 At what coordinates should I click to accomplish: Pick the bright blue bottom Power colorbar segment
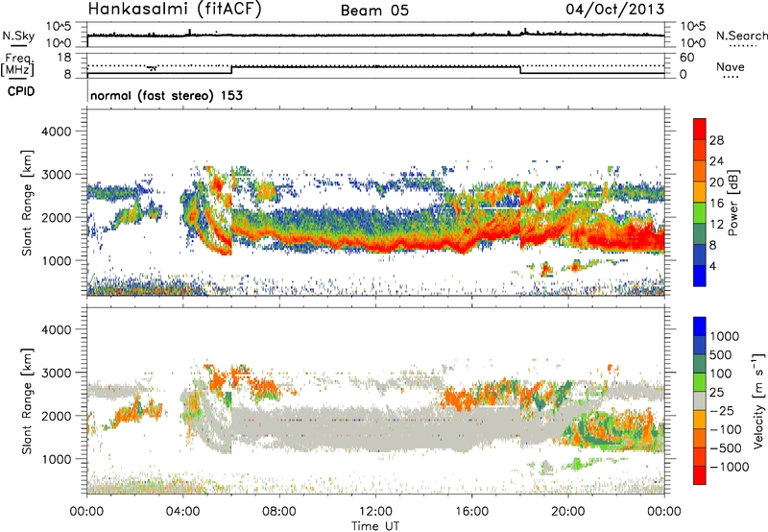click(x=700, y=276)
